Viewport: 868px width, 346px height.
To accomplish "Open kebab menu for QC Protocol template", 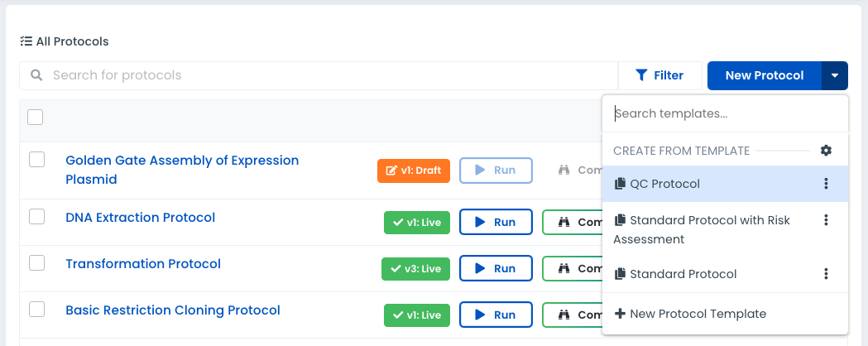I will (825, 184).
